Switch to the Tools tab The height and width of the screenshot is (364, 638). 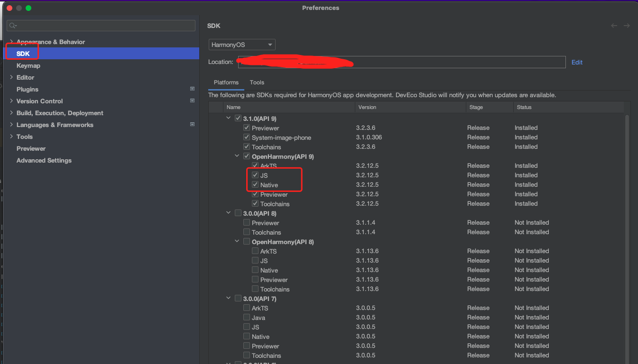coord(257,82)
